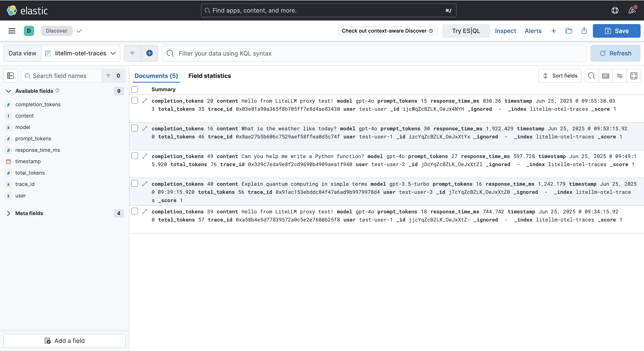The width and height of the screenshot is (644, 351).
Task: Click the Try ES|QL button
Action: [x=466, y=31]
